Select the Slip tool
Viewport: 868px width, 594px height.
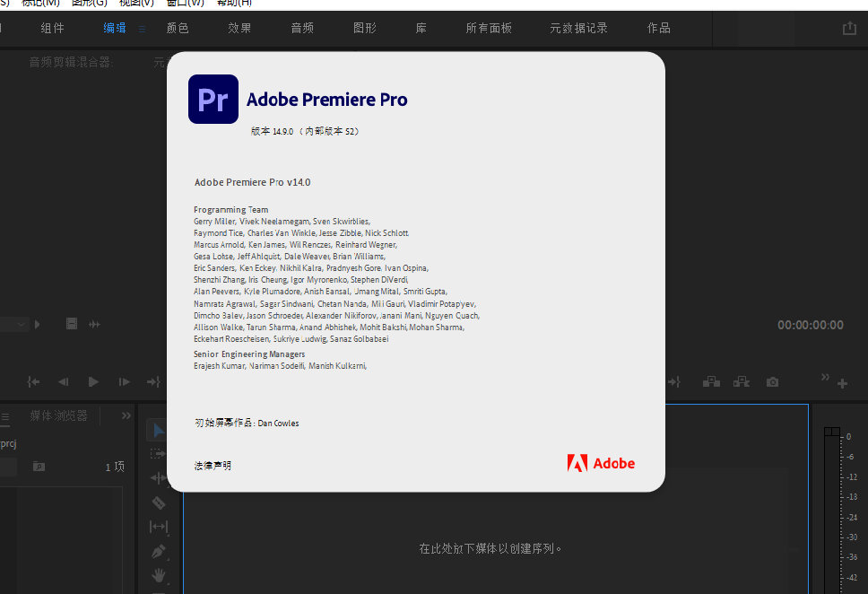pyautogui.click(x=159, y=527)
